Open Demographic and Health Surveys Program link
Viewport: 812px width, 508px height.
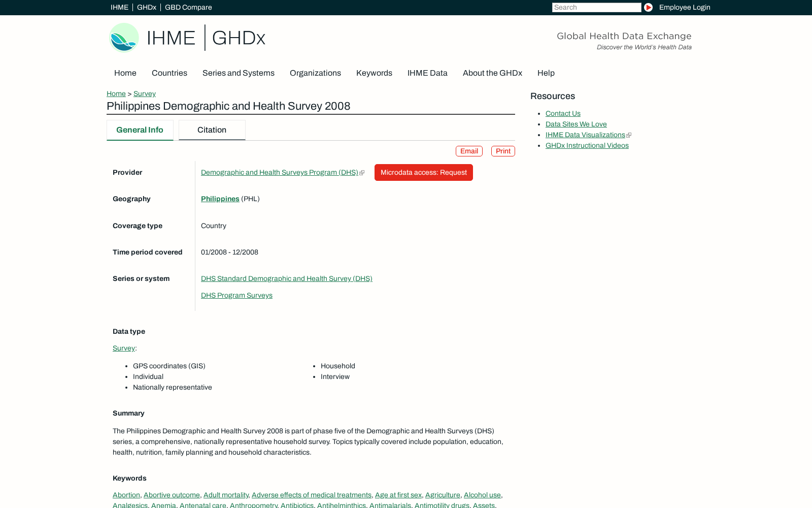tap(280, 172)
